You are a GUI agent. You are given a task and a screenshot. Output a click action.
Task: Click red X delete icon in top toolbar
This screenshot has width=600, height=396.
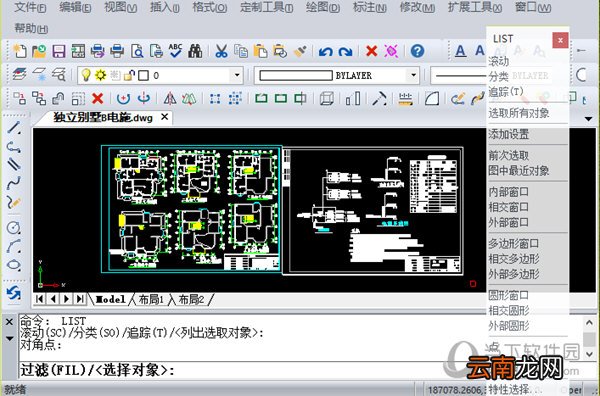[372, 51]
